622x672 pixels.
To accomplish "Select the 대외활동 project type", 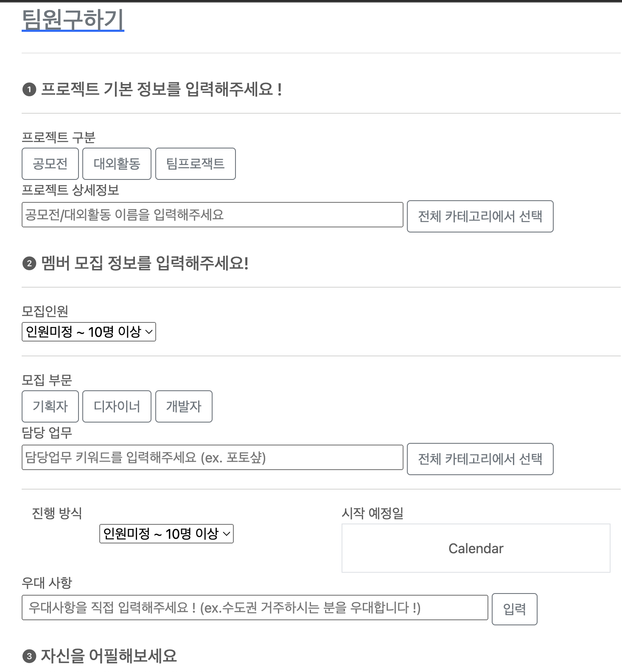I will [117, 164].
